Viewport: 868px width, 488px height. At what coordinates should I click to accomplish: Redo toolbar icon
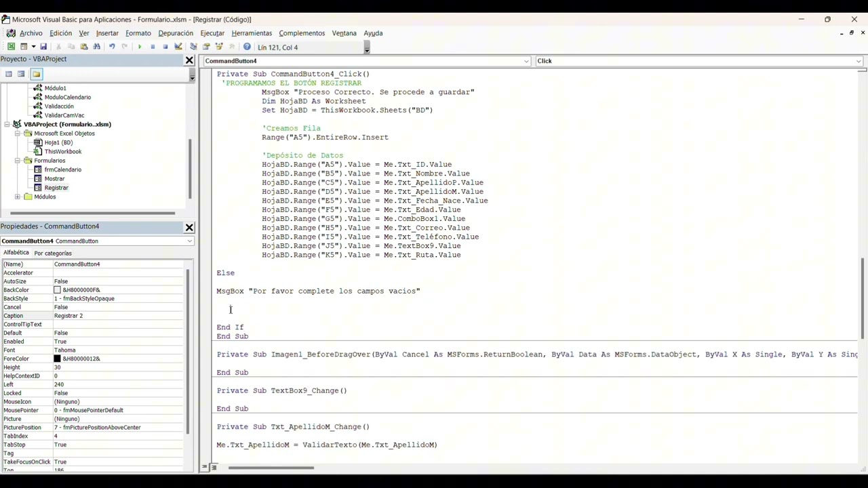(x=125, y=47)
